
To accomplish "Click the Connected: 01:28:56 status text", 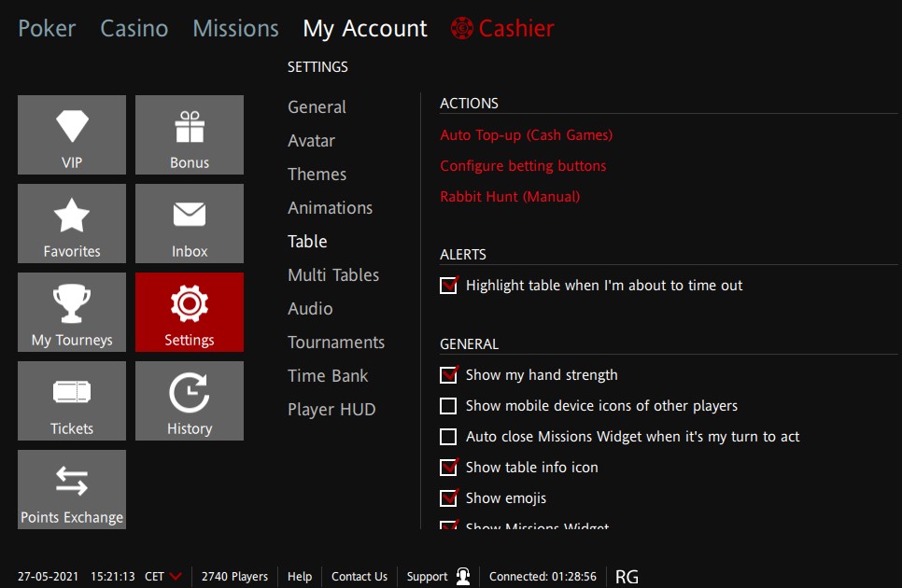I will 543,577.
